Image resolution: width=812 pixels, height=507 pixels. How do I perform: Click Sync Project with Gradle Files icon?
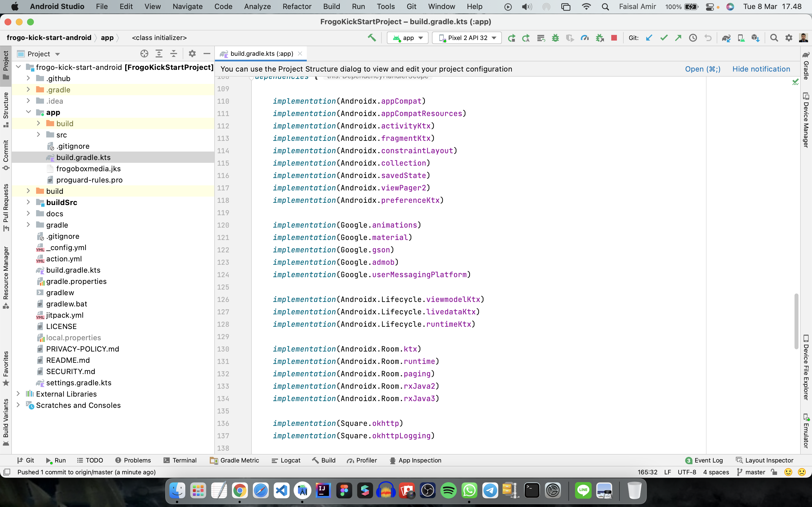click(726, 38)
